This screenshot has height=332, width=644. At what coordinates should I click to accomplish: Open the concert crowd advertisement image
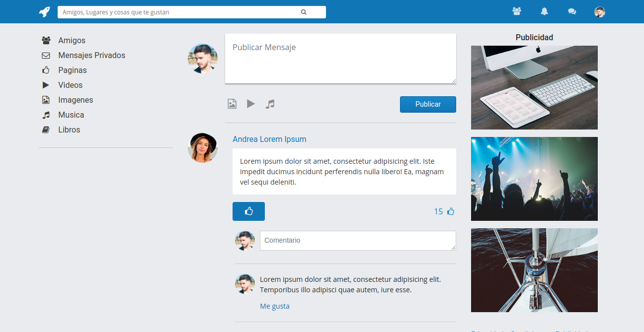[534, 179]
